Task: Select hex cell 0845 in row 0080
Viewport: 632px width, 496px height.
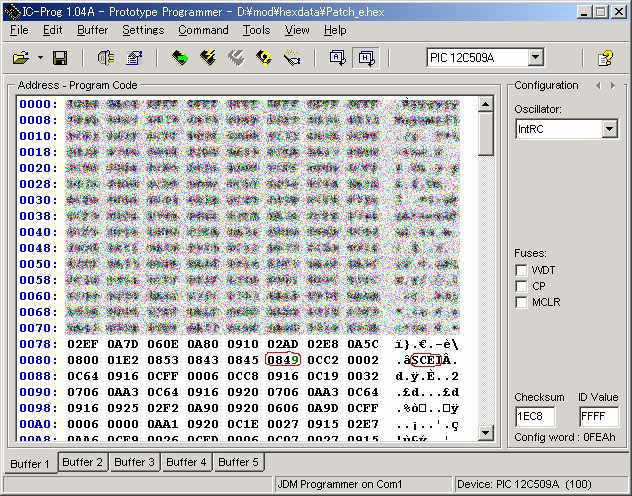Action: tap(243, 360)
